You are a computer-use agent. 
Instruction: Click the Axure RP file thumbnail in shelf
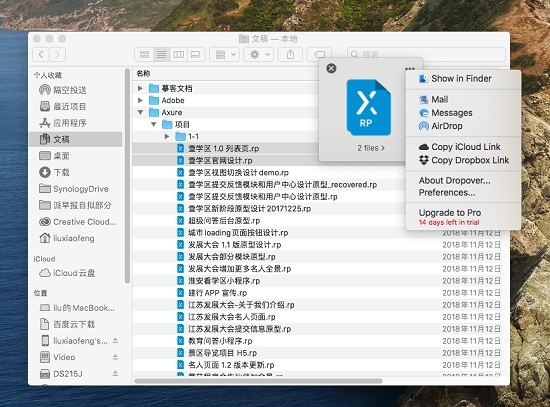(x=368, y=107)
